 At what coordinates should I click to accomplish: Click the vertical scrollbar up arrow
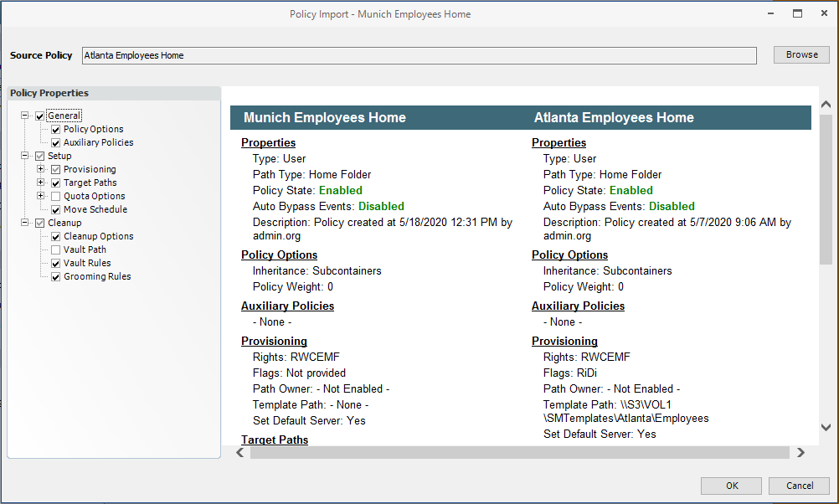click(825, 104)
